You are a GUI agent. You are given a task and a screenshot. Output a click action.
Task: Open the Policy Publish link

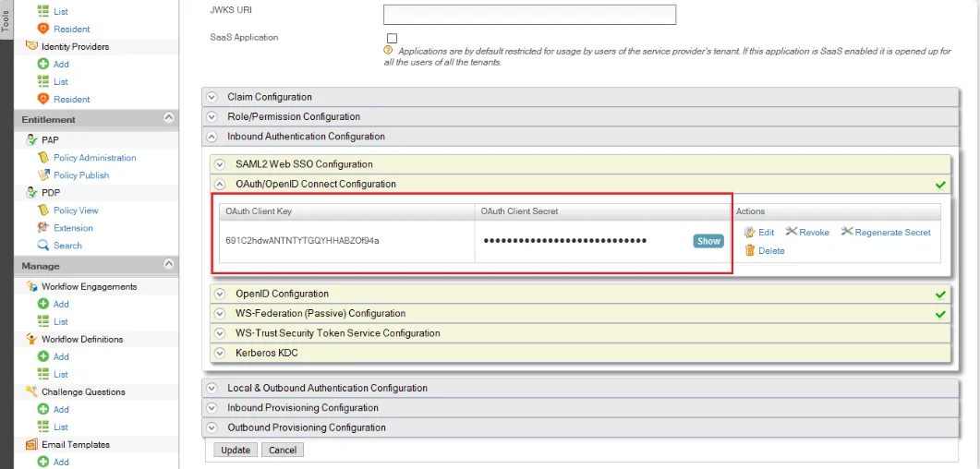tap(81, 175)
